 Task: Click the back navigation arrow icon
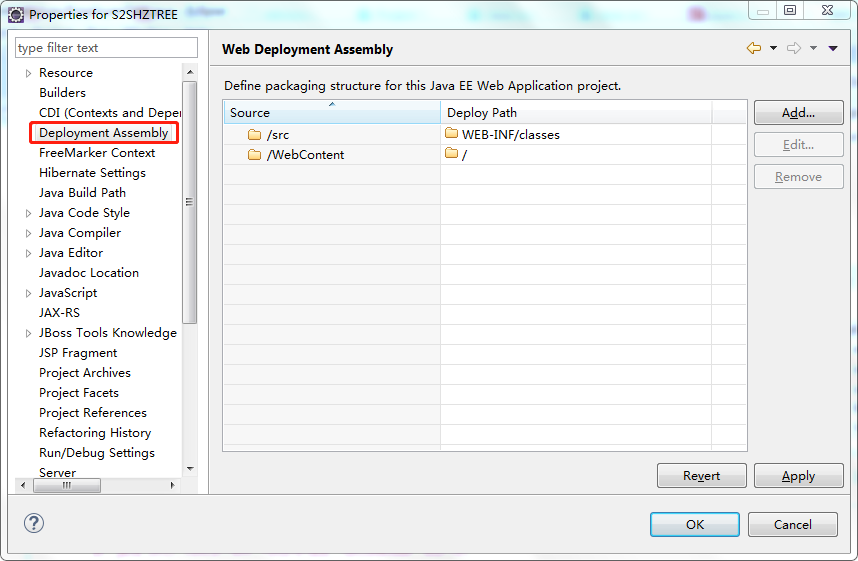753,48
